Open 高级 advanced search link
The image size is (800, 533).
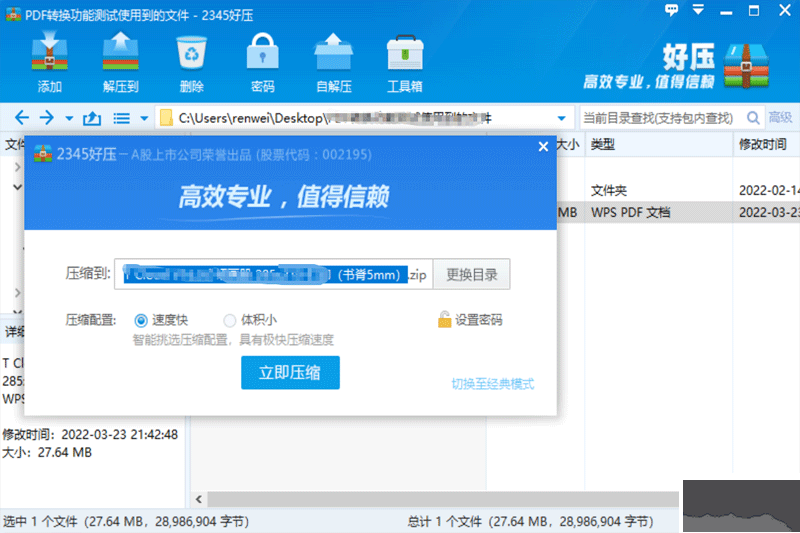point(780,118)
